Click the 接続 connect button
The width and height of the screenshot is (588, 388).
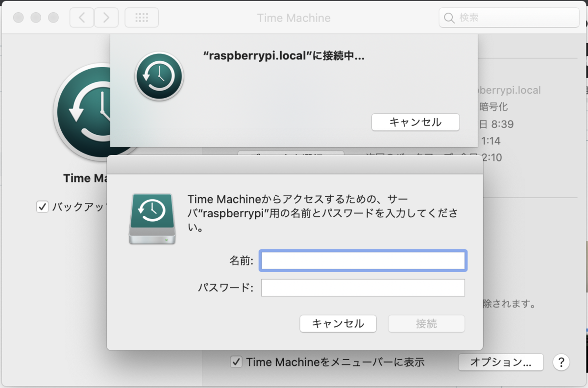[426, 324]
